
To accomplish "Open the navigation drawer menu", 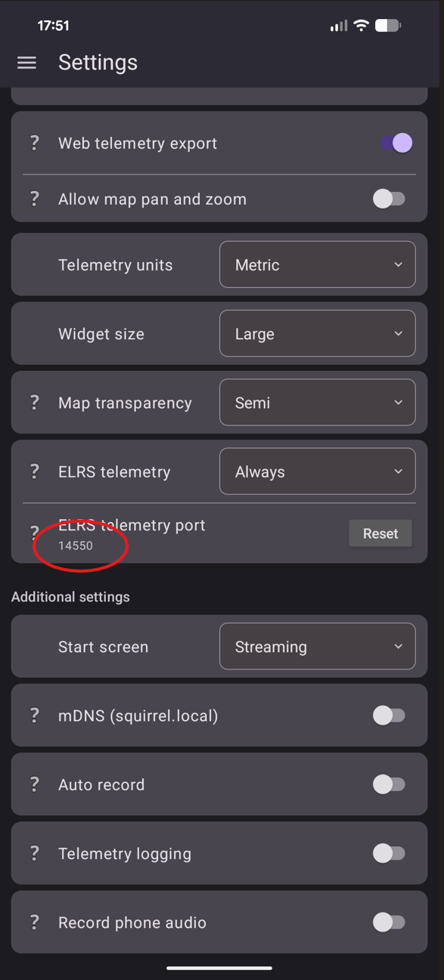I will pyautogui.click(x=26, y=63).
